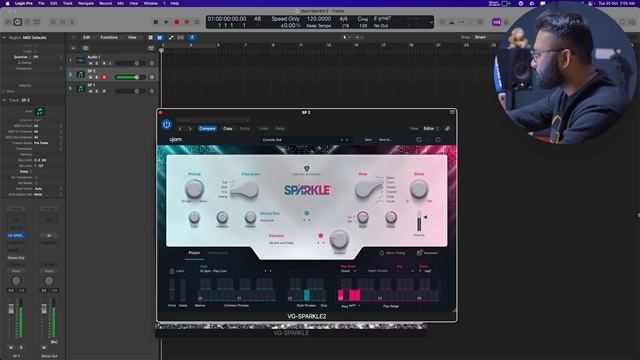Toggle the Finisher power light
The image size is (640, 360).
coord(321,236)
